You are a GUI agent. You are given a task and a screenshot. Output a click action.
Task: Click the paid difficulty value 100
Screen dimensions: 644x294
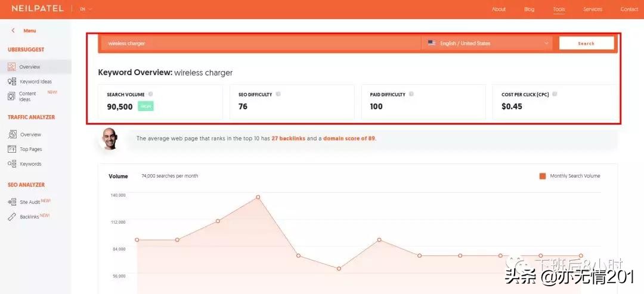click(x=376, y=107)
